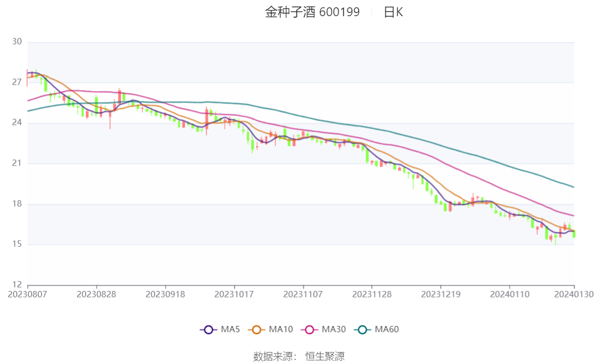Pick the 20230918 x-axis date
The height and width of the screenshot is (364, 598).
[x=165, y=294]
